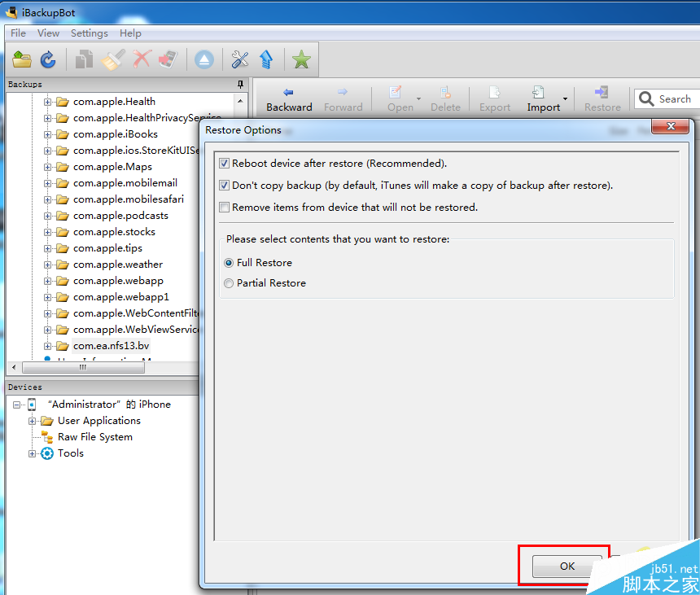Click the restore-to-device toolbar icon
Image resolution: width=700 pixels, height=595 pixels.
[168, 59]
